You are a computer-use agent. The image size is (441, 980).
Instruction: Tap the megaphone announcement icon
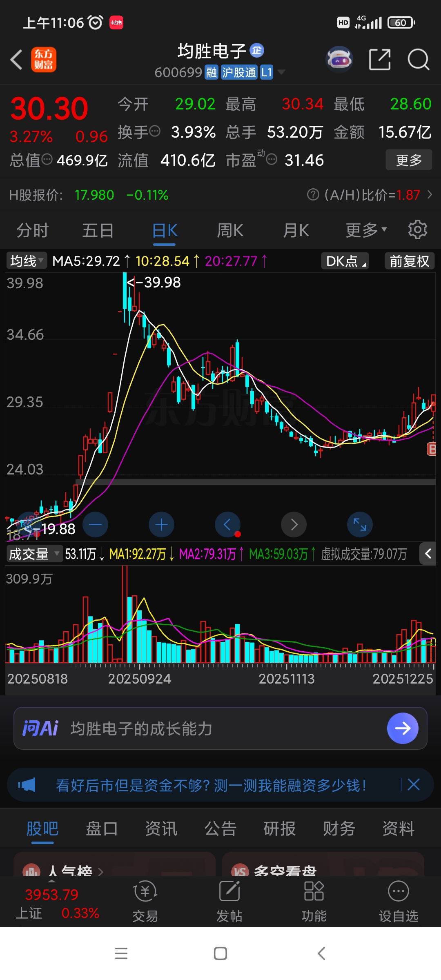point(27,785)
